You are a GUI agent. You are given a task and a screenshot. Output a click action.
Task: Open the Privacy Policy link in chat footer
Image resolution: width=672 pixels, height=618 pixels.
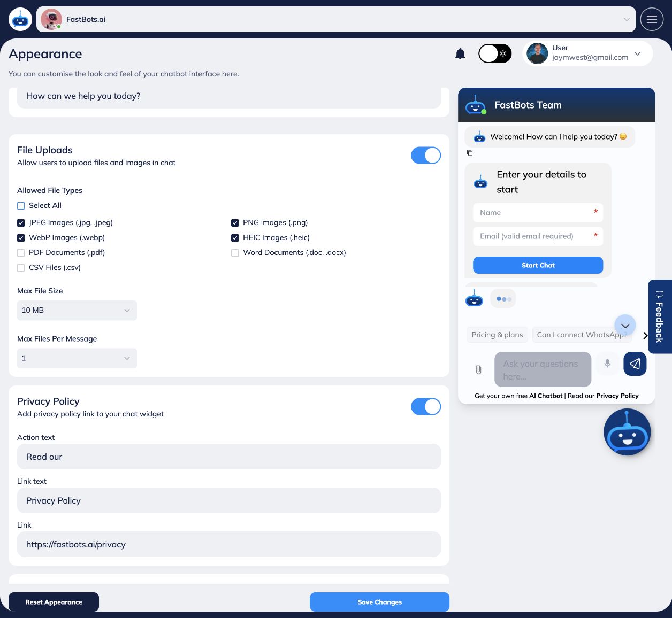click(x=617, y=396)
